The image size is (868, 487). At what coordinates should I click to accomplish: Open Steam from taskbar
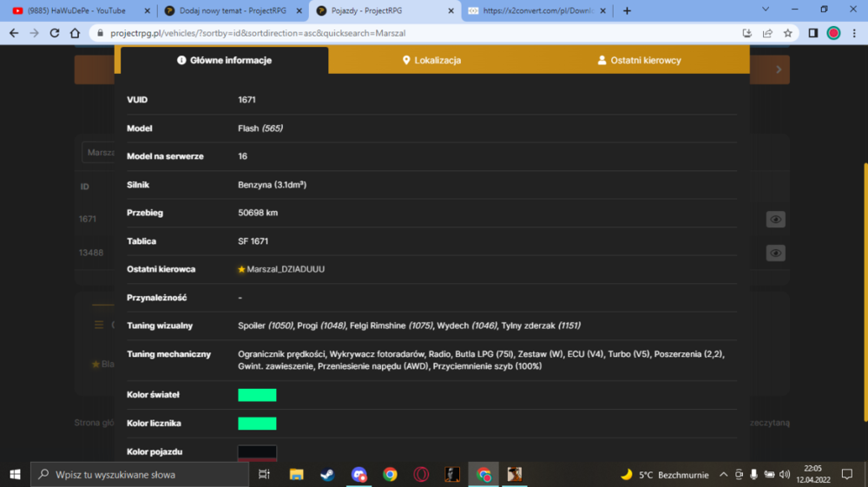[327, 474]
